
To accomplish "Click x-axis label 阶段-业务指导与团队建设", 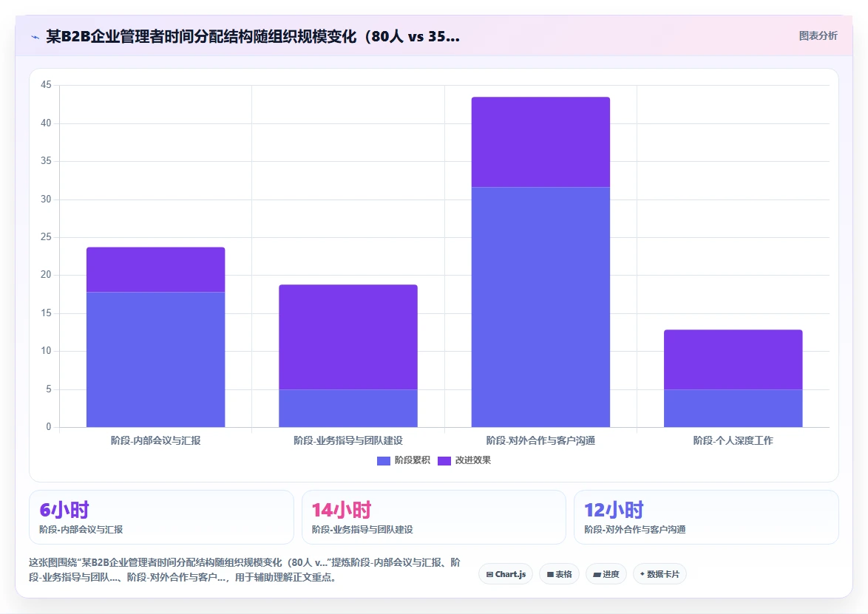I will pyautogui.click(x=348, y=441).
